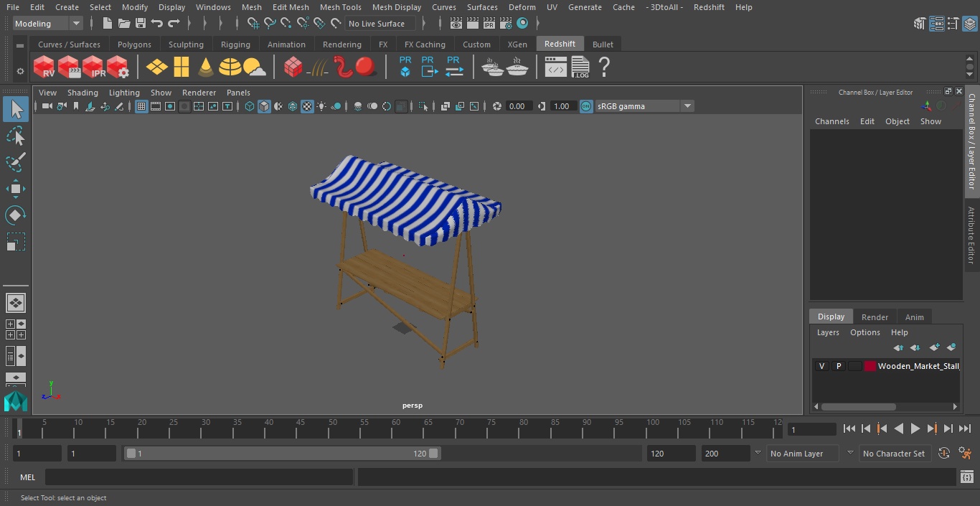
Task: Open Redshift render settings gear cube
Action: [x=117, y=67]
